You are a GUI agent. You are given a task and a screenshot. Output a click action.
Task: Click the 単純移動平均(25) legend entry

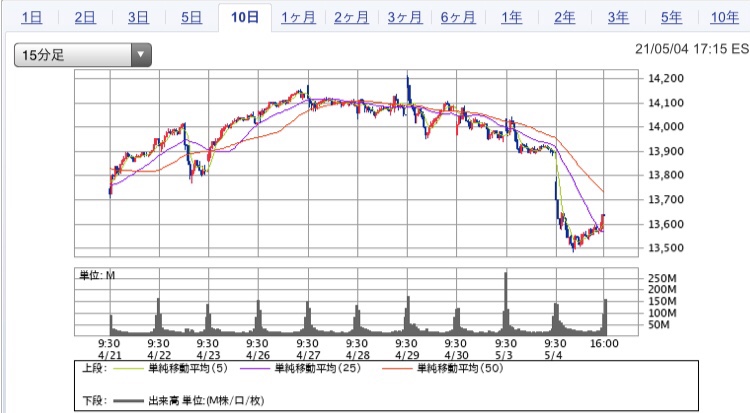tap(318, 368)
